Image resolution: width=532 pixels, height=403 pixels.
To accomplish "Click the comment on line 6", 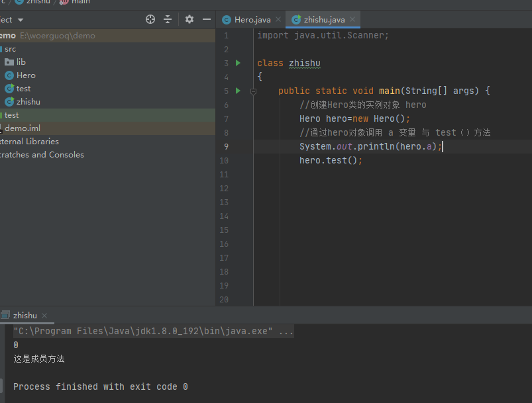I will tap(362, 105).
